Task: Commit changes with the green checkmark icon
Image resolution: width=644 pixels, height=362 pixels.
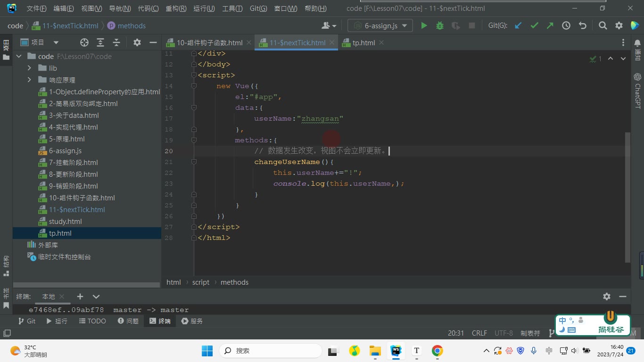Action: coord(534,25)
